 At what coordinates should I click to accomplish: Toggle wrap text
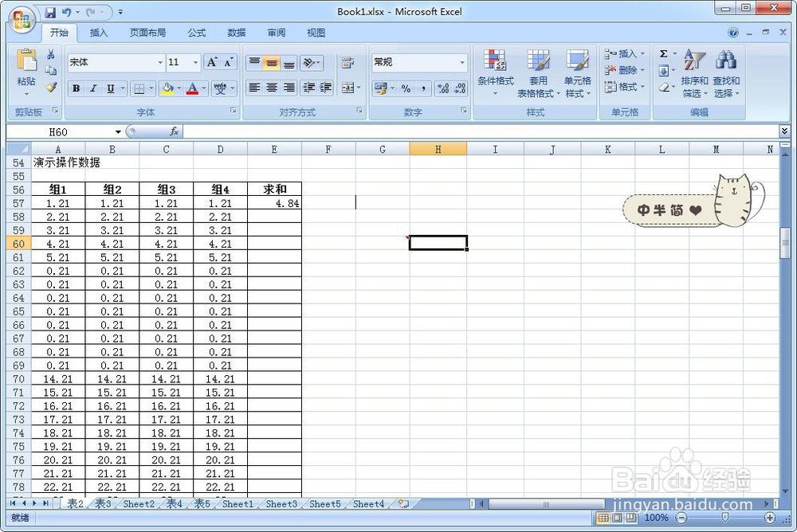(x=347, y=62)
